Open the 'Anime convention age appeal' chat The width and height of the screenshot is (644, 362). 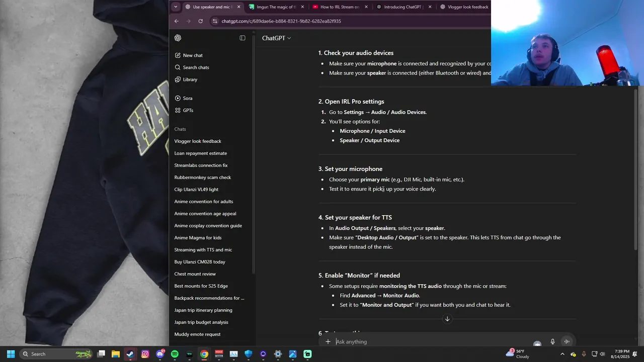(x=205, y=214)
